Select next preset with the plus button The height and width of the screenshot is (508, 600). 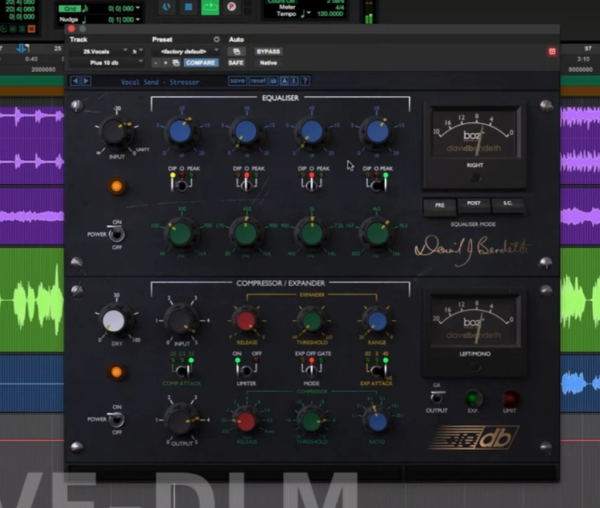(165, 63)
